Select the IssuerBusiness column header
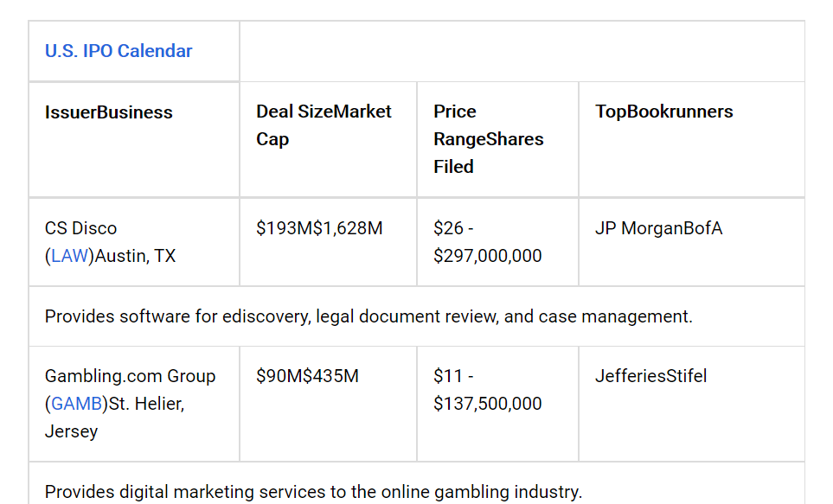Viewport: 833px width, 504px height. click(134, 140)
